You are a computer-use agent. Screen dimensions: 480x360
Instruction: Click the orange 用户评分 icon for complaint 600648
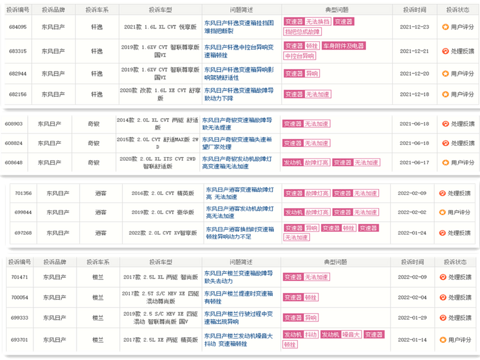445,163
